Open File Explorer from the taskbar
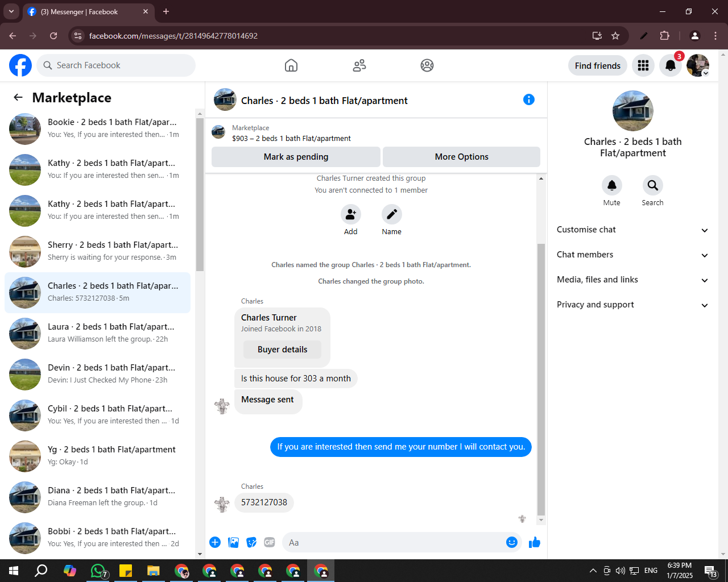Screen dimensions: 728x582 [x=154, y=571]
